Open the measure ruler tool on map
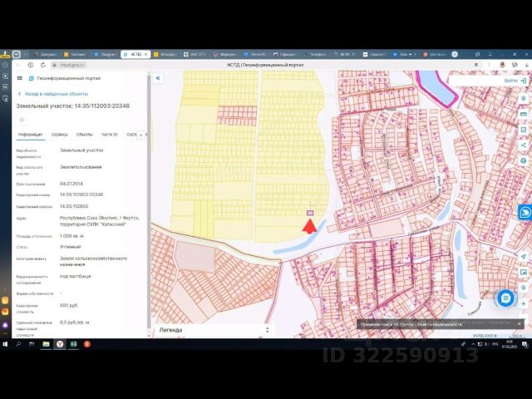This screenshot has width=532, height=399. 524,114
